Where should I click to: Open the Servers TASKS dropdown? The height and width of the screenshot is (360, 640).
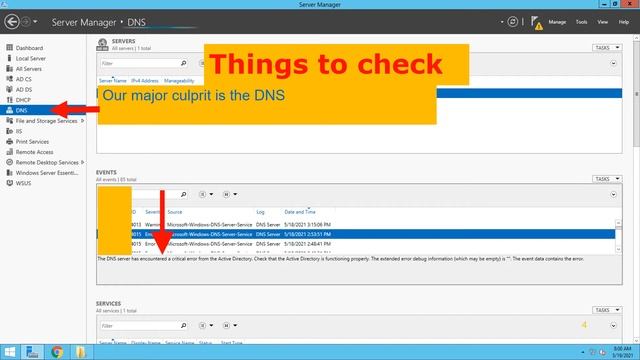(607, 48)
